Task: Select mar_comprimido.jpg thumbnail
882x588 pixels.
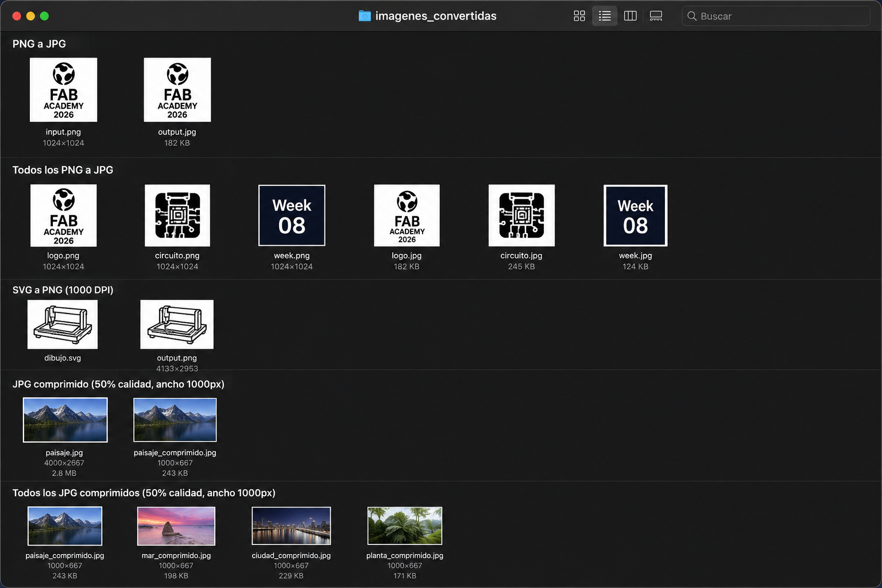Action: pos(176,526)
